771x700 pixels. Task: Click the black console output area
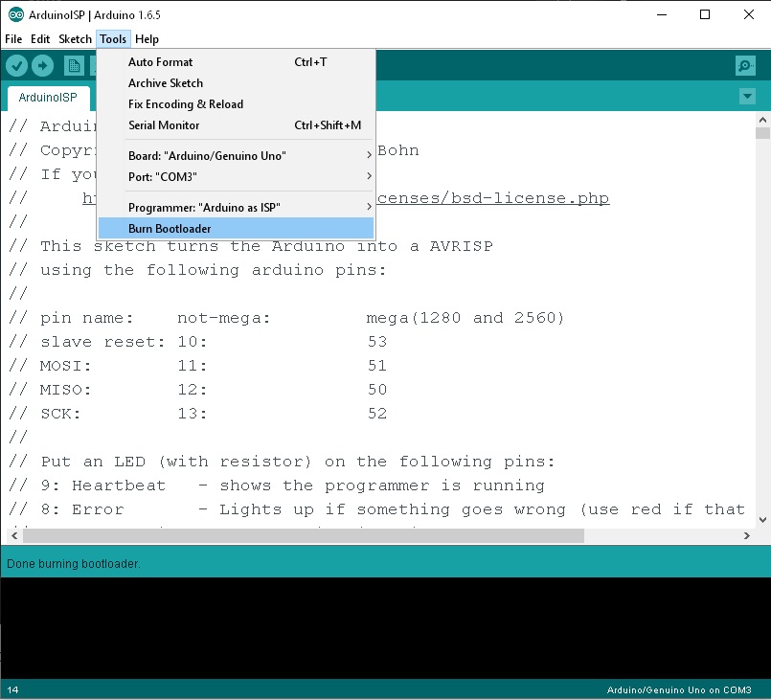pyautogui.click(x=385, y=628)
